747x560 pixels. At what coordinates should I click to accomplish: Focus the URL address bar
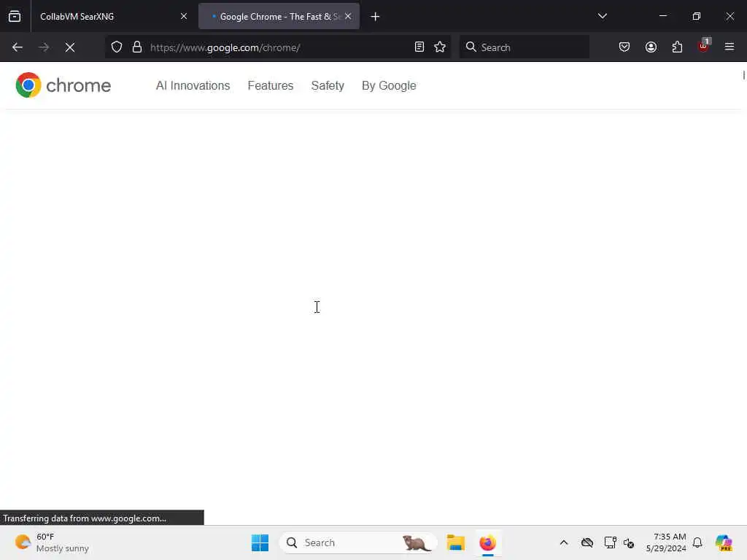point(278,47)
